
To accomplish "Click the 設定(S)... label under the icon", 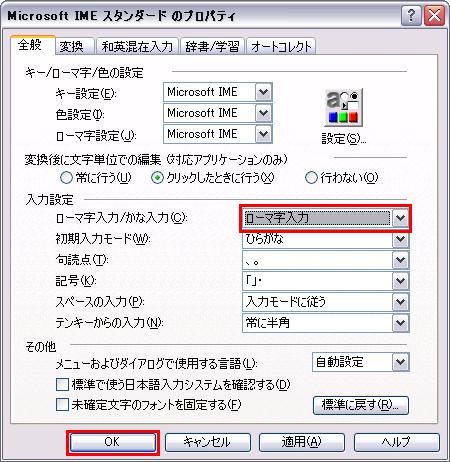I will pyautogui.click(x=344, y=138).
